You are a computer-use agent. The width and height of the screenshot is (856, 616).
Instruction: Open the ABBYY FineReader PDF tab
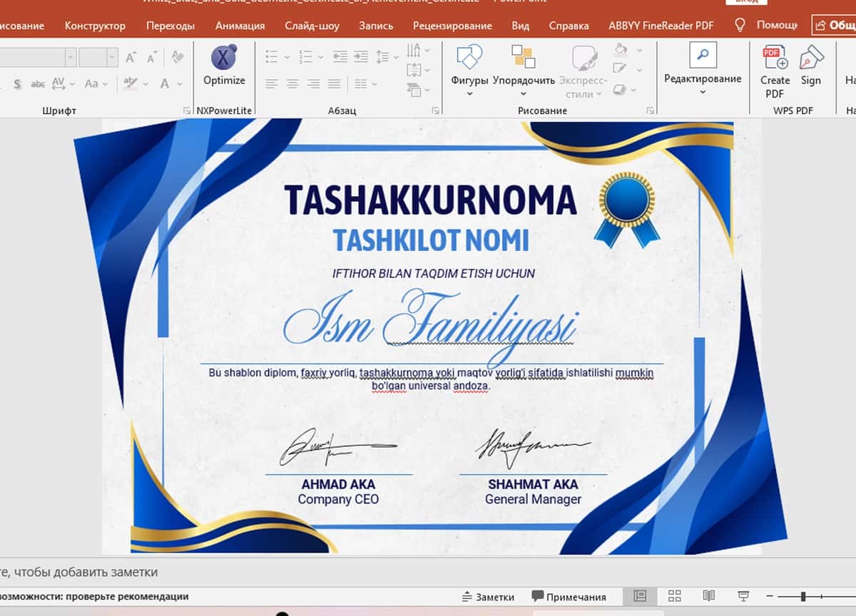(x=661, y=26)
